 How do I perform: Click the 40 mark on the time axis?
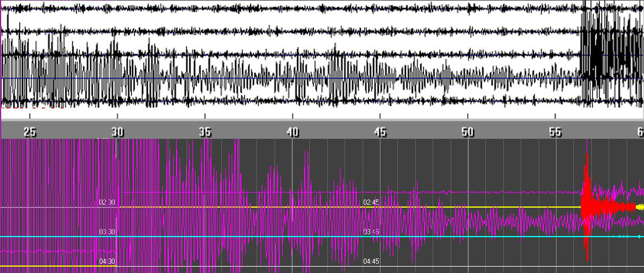pyautogui.click(x=292, y=132)
